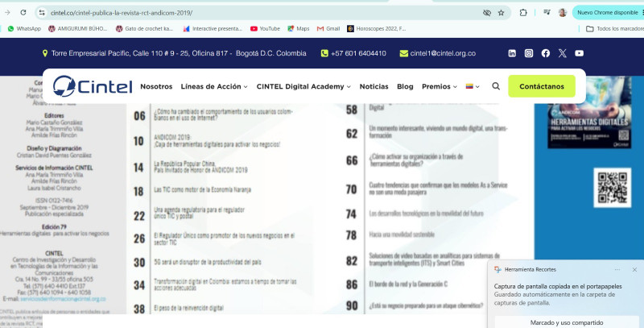Click entry 30 5G será un disruptor
Viewport: 644px width, 328px height.
coord(207,262)
